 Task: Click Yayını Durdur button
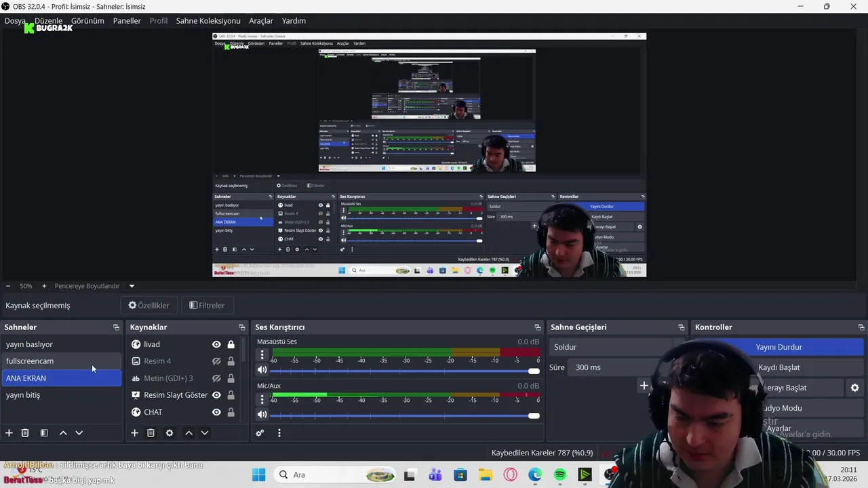(x=778, y=347)
